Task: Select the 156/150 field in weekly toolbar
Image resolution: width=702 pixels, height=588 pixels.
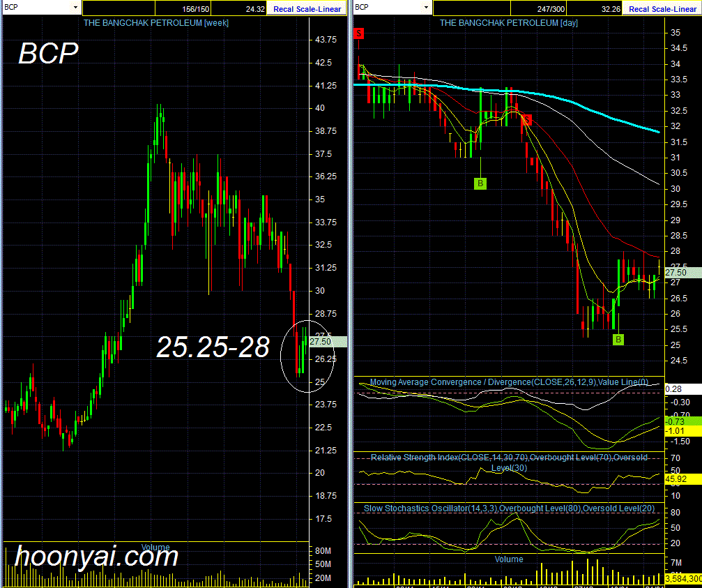Action: [x=183, y=8]
